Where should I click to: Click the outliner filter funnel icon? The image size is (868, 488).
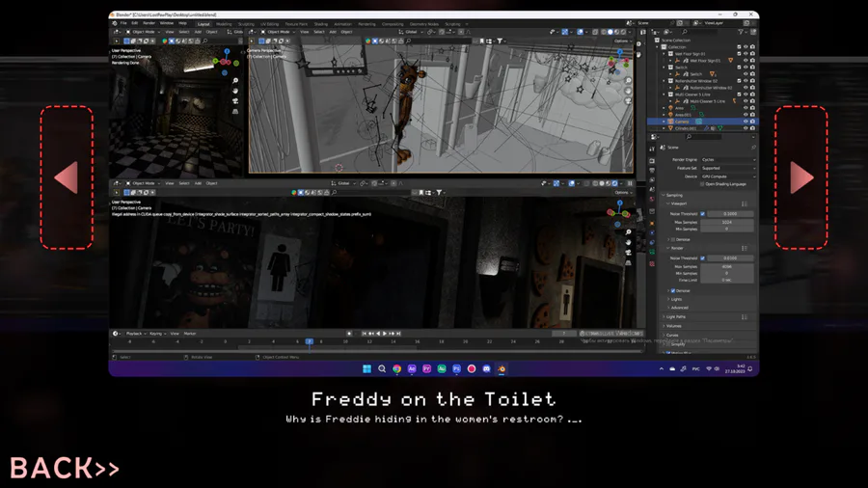740,32
